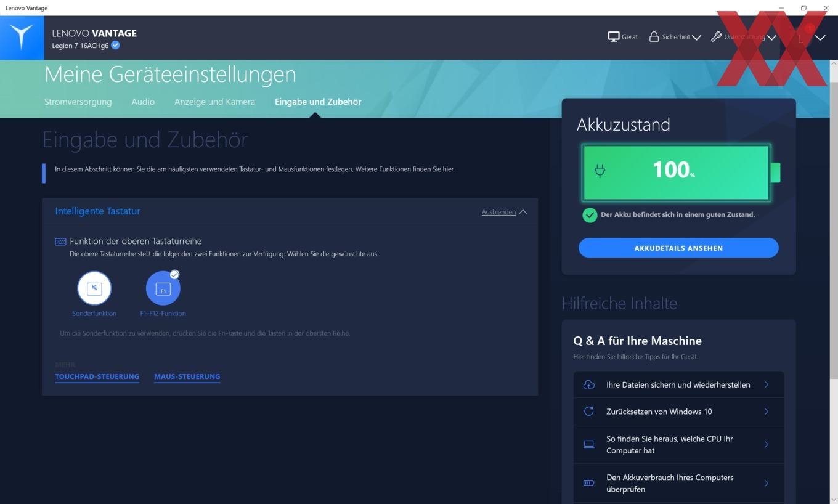This screenshot has height=504, width=838.
Task: Open the TOUCHPAD-STEUERUNG link
Action: coord(97,376)
